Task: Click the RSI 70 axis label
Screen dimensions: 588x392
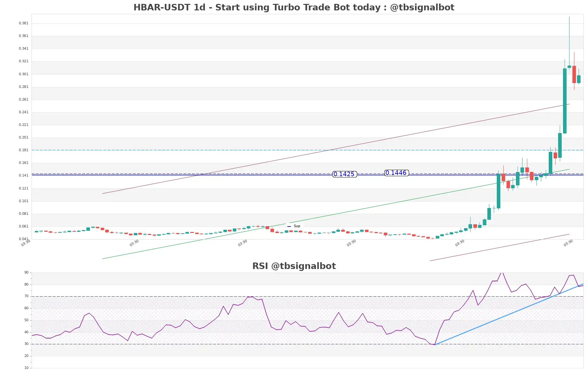Action: [x=26, y=296]
